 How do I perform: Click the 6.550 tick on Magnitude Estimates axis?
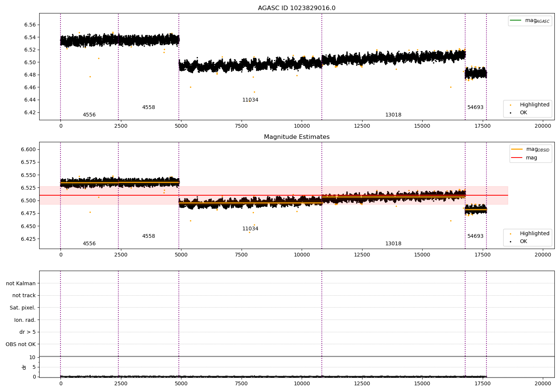point(28,175)
